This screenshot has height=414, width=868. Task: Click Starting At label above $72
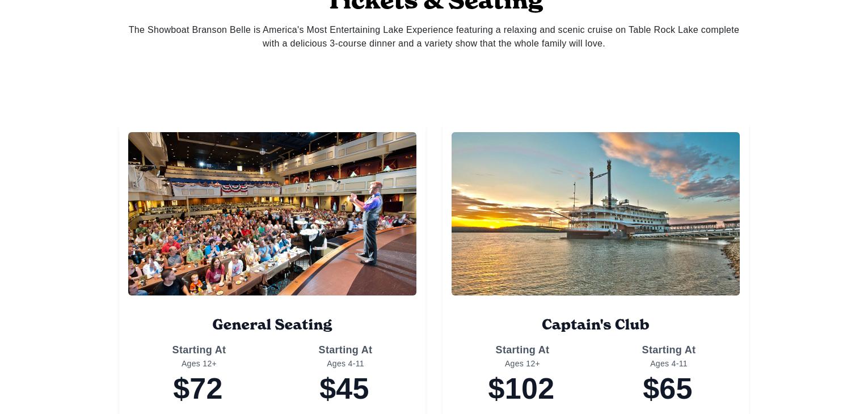(x=199, y=350)
